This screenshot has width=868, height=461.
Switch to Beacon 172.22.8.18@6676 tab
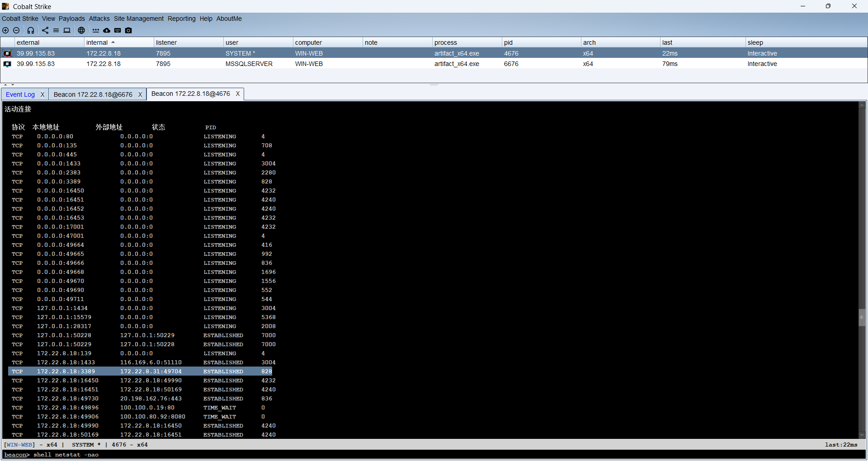[93, 94]
